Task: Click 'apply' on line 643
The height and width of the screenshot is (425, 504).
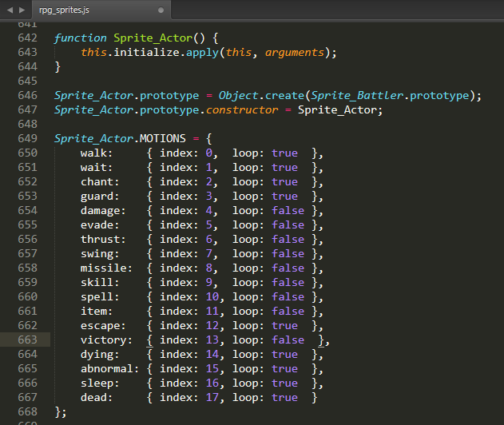Action: (202, 53)
